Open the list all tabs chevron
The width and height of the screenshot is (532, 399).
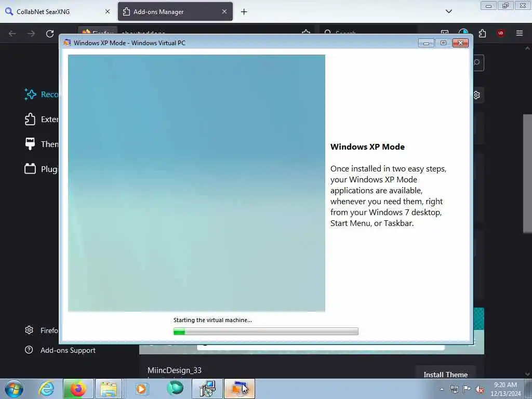click(x=448, y=11)
